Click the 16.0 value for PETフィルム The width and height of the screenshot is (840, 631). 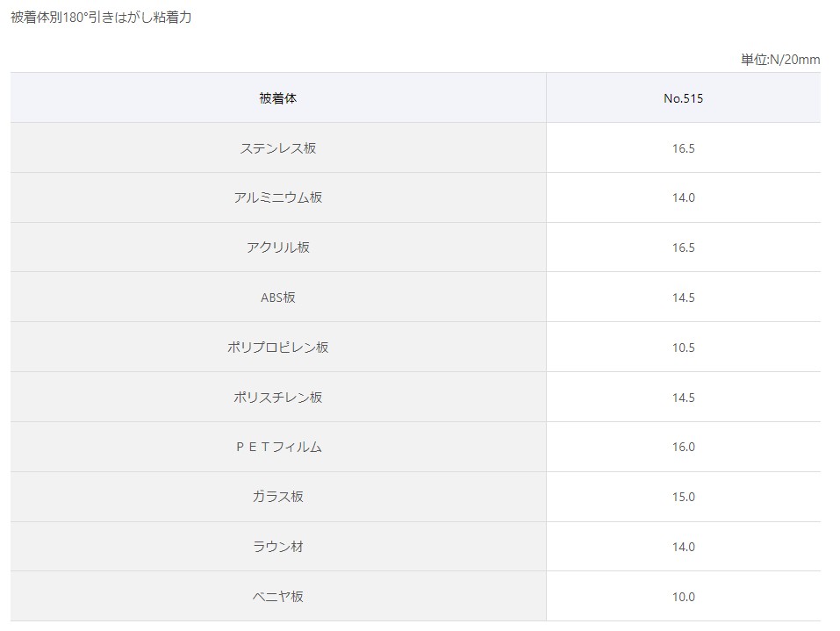684,447
